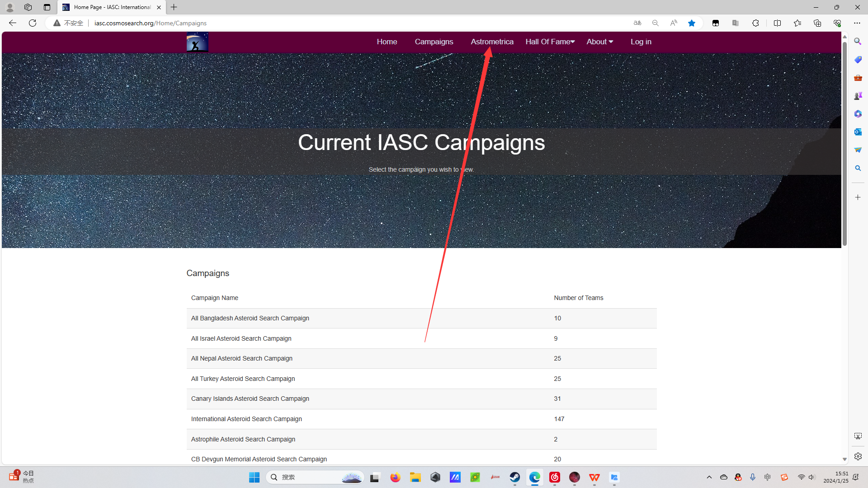Expand the About dropdown menu
This screenshot has width=868, height=488.
(599, 42)
